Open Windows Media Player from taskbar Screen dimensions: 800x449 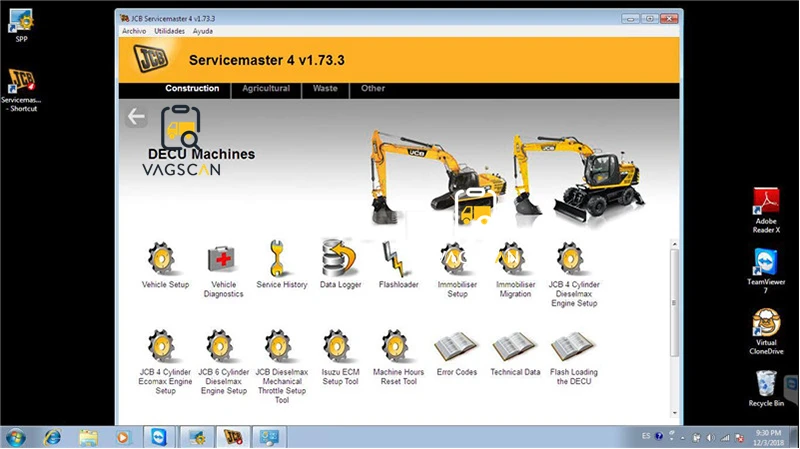(x=122, y=438)
